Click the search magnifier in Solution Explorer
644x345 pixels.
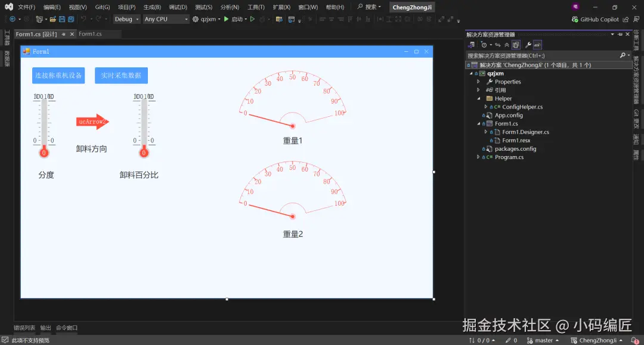[x=623, y=55]
